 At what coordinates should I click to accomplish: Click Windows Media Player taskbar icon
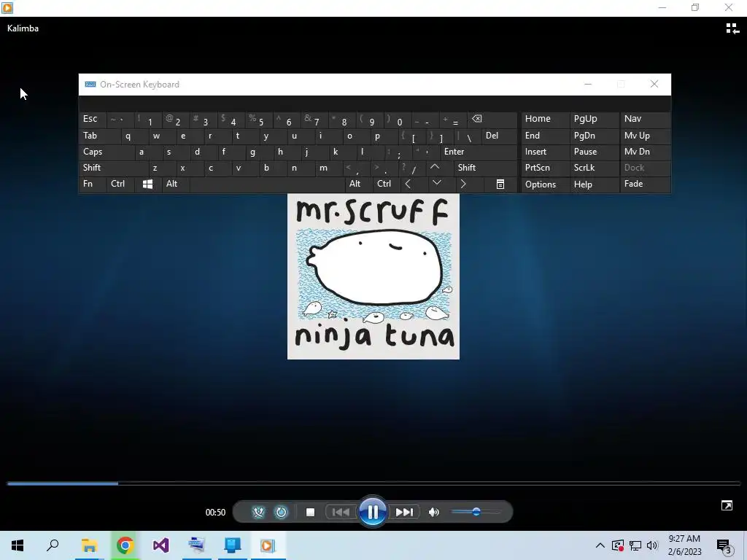pyautogui.click(x=267, y=545)
